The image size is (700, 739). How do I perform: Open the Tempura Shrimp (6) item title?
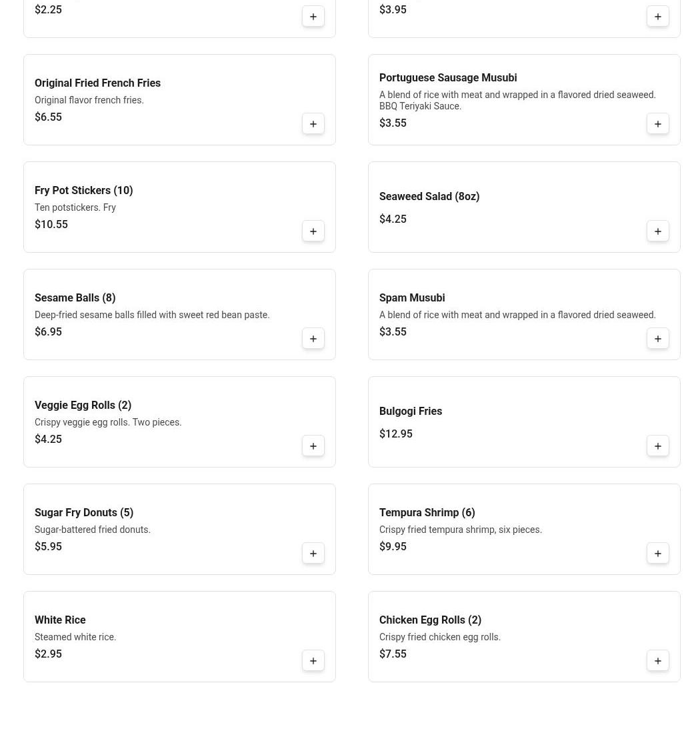(x=427, y=512)
